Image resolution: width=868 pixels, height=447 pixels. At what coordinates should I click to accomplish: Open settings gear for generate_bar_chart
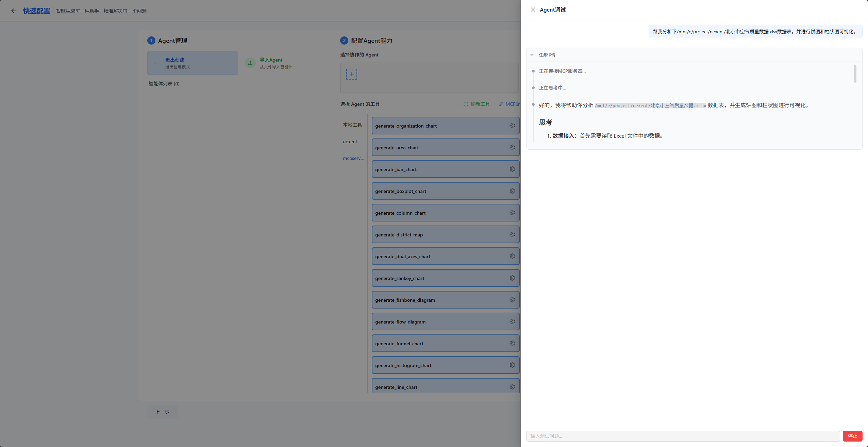512,169
